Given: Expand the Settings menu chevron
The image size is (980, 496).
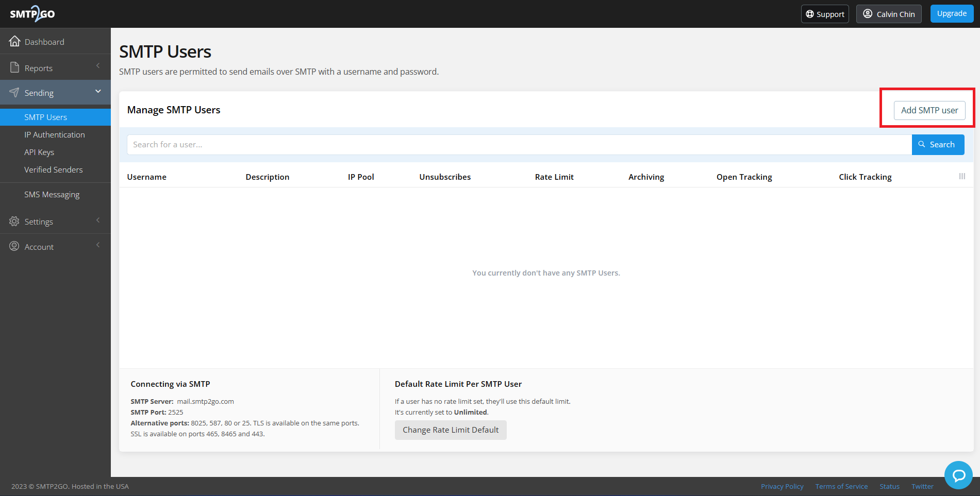Looking at the screenshot, I should tap(98, 220).
